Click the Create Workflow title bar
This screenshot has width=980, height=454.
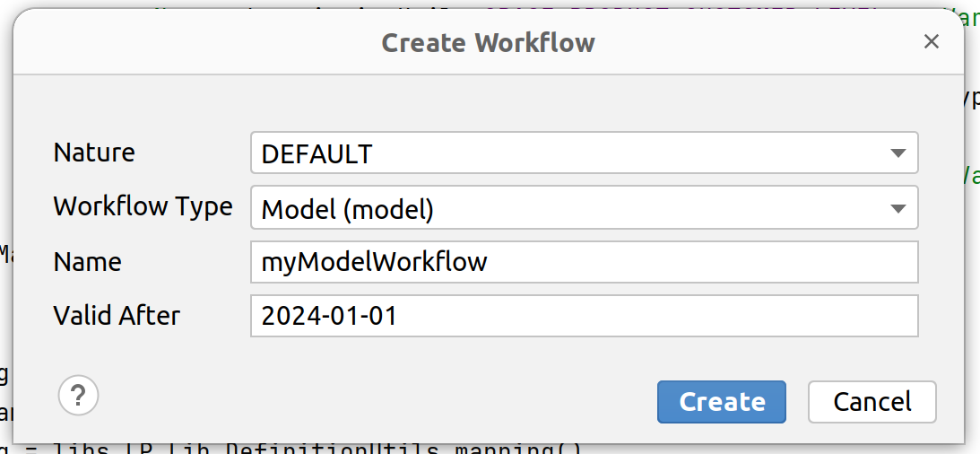click(488, 42)
